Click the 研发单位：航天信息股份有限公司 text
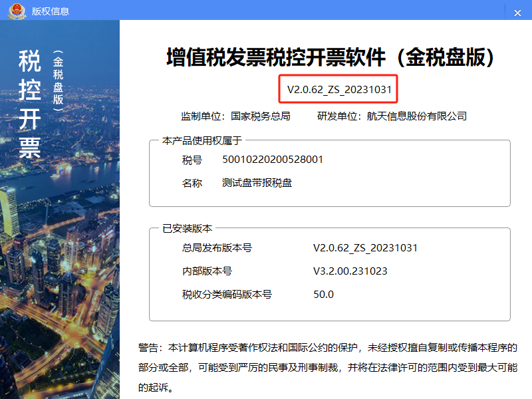This screenshot has height=399, width=532. click(x=392, y=116)
